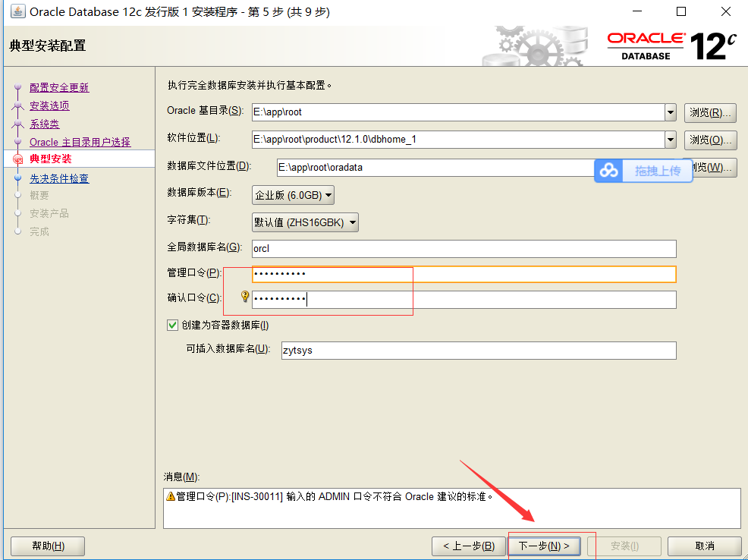Click the 帮助(H) button
This screenshot has width=748, height=560.
[x=48, y=546]
